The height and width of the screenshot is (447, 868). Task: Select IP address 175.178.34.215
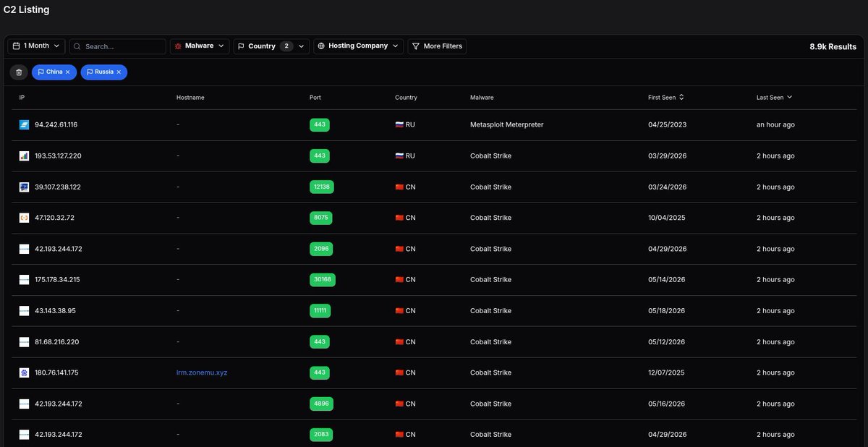pyautogui.click(x=57, y=280)
